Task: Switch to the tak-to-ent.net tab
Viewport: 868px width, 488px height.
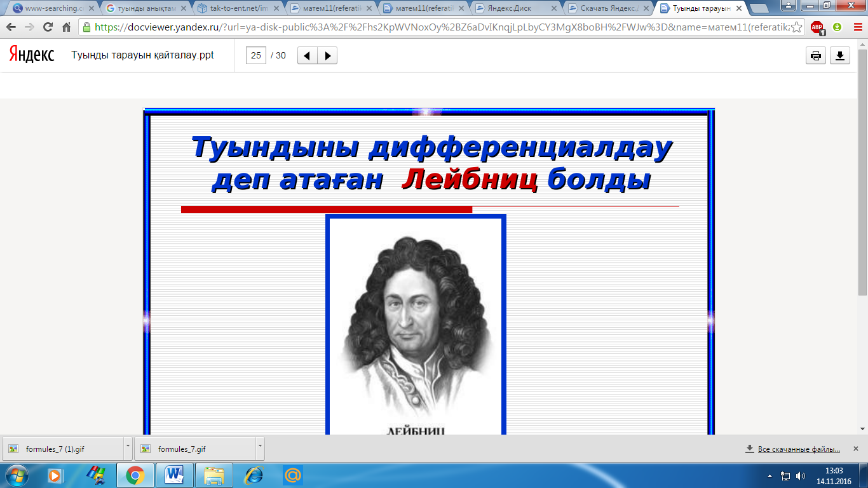Action: pyautogui.click(x=238, y=8)
